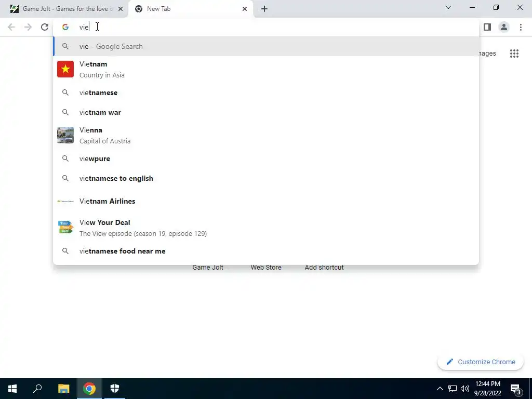Close the New Tab tab

click(x=245, y=9)
